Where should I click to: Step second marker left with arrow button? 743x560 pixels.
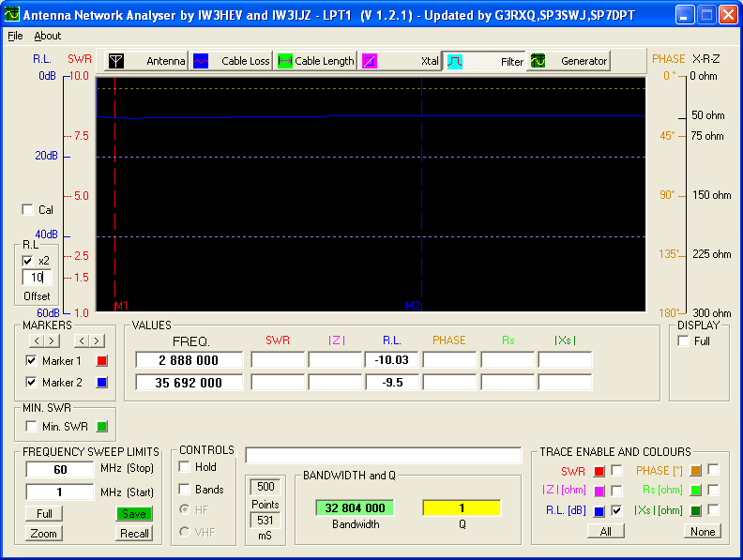point(80,341)
